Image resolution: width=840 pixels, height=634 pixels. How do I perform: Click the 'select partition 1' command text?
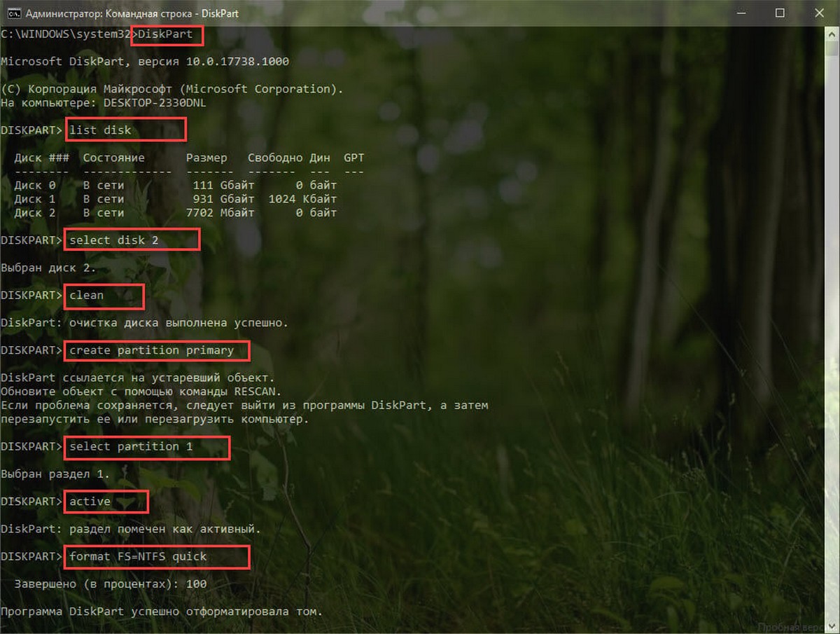[x=131, y=446]
